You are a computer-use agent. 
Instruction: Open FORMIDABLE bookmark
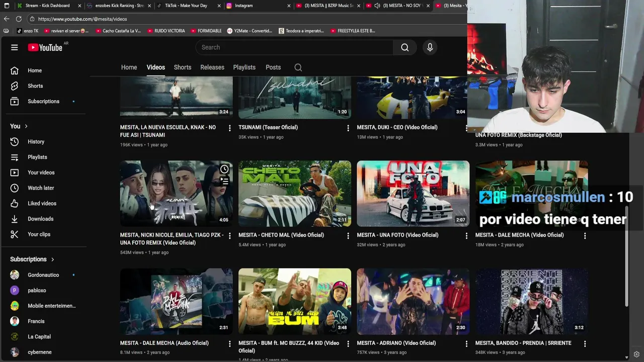point(206,31)
